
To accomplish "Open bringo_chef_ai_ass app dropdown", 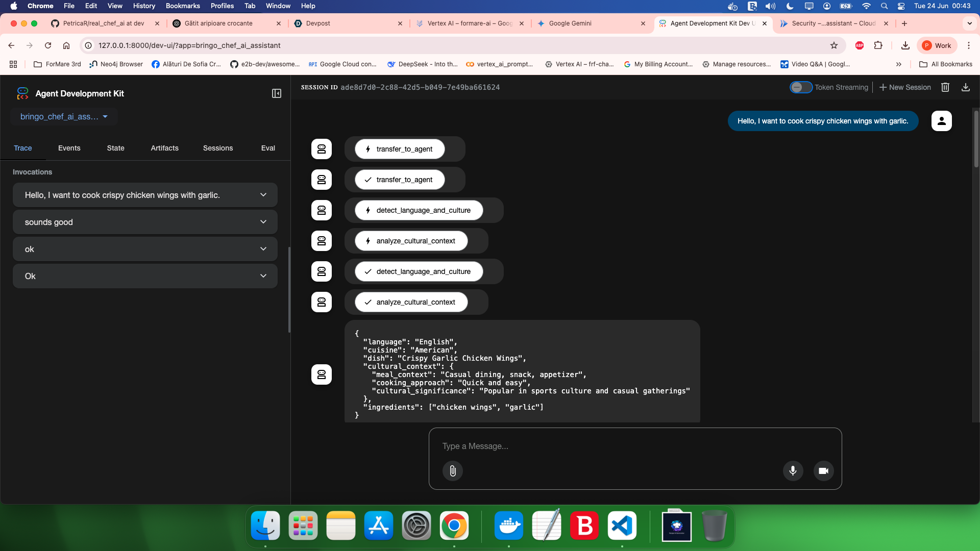I will pyautogui.click(x=64, y=117).
